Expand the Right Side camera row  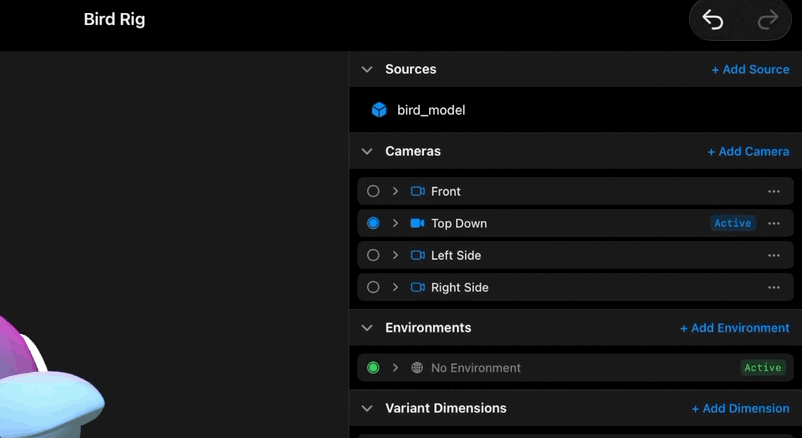point(395,287)
